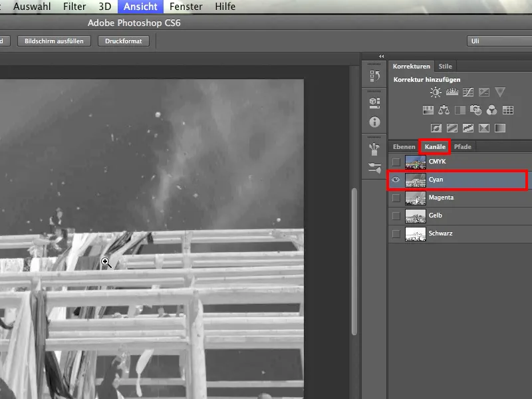Open the Brush Presets panel icon
The width and height of the screenshot is (532, 399).
click(374, 149)
